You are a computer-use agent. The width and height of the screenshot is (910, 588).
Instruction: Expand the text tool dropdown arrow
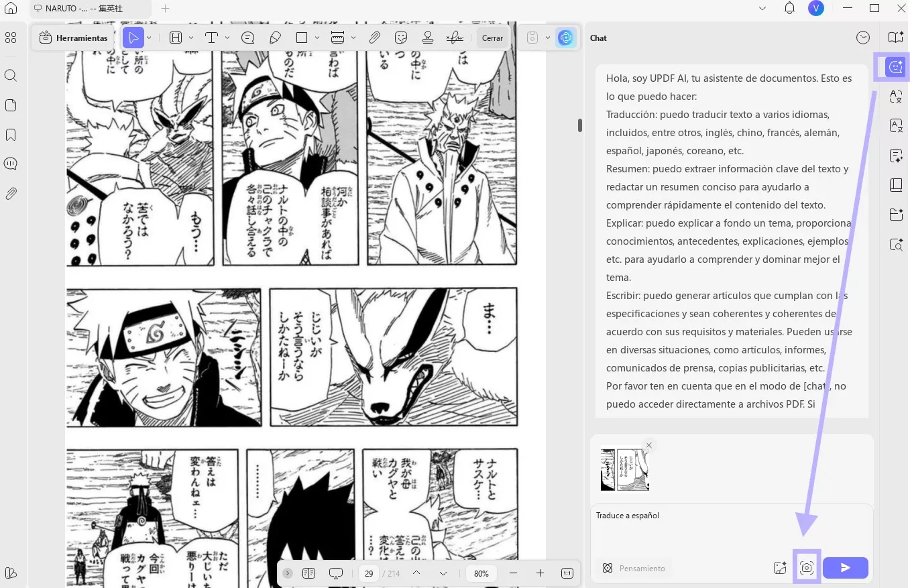(227, 38)
